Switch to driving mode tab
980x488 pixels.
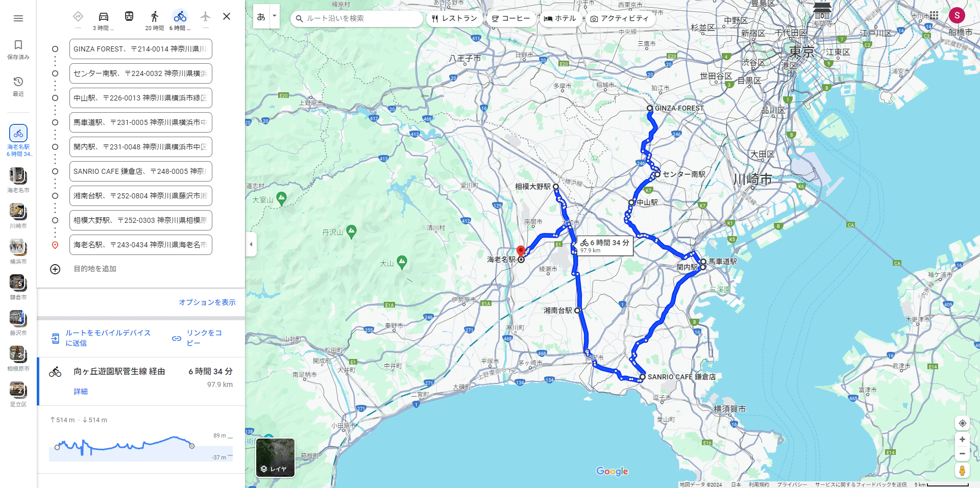[104, 20]
